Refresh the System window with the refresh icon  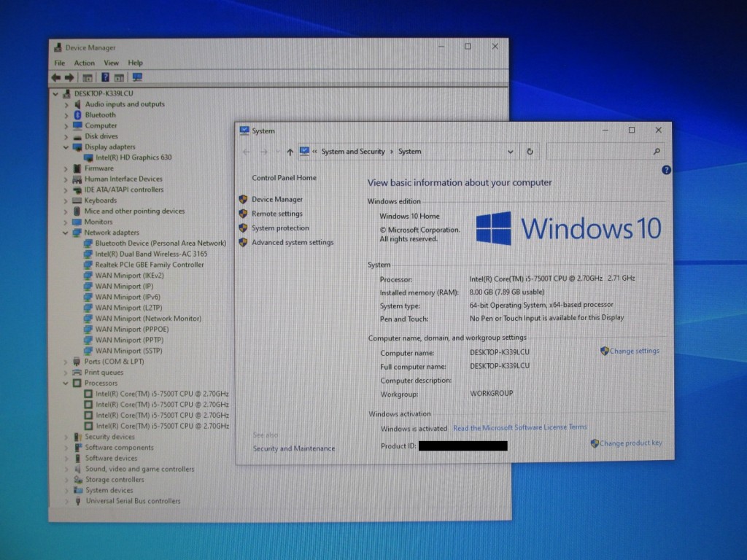click(x=530, y=152)
